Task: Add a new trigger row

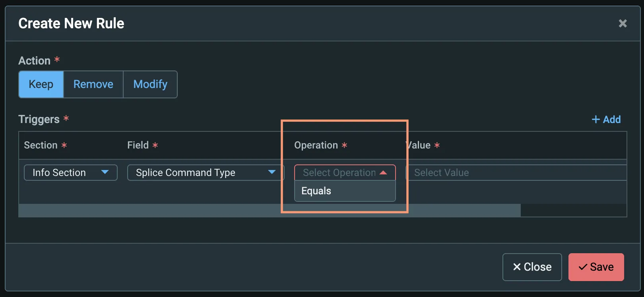Action: 606,119
